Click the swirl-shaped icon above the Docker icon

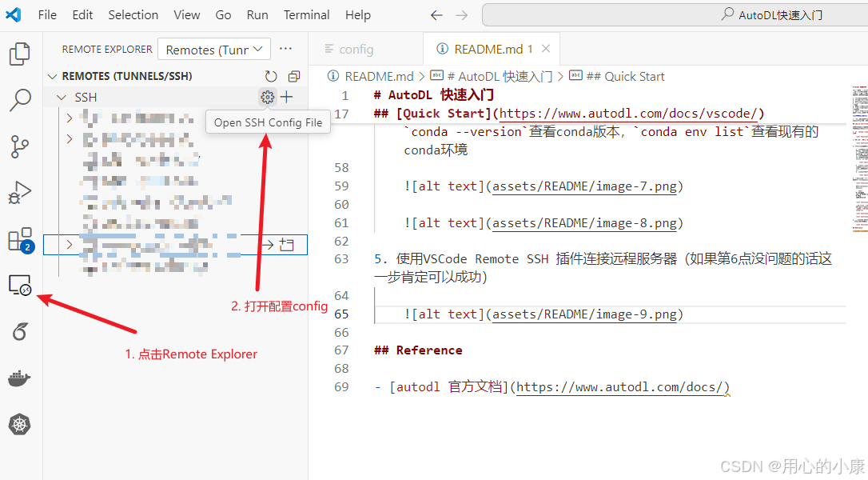coord(20,331)
